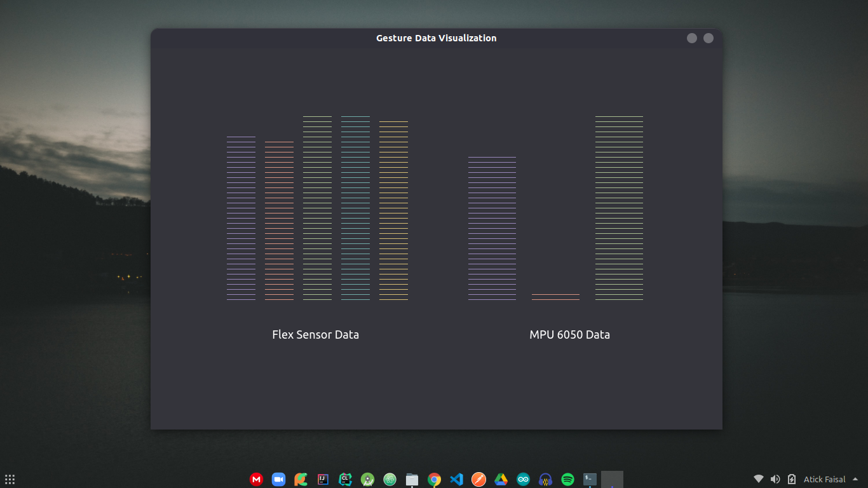
Task: Launch the Atom editor
Action: click(x=390, y=480)
